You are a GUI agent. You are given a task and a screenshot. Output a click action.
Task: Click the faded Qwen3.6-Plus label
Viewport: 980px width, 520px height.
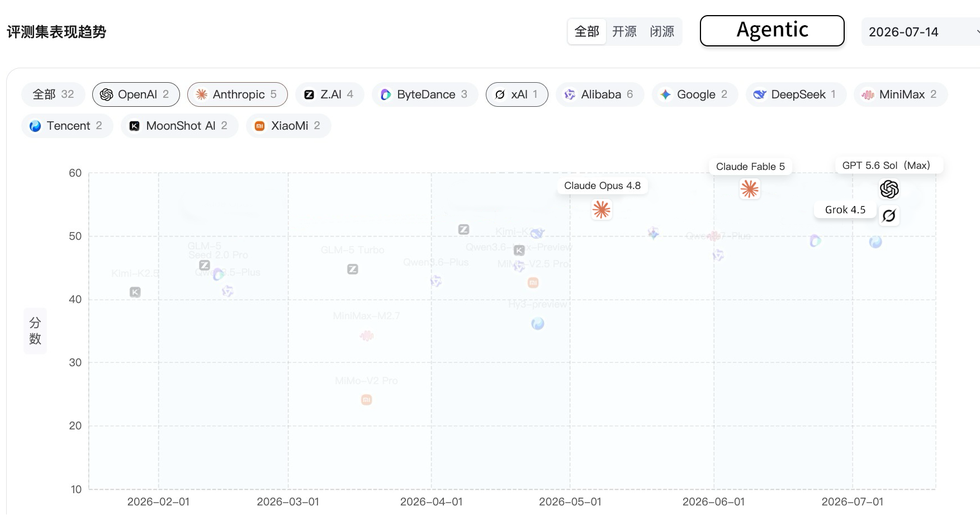point(436,262)
